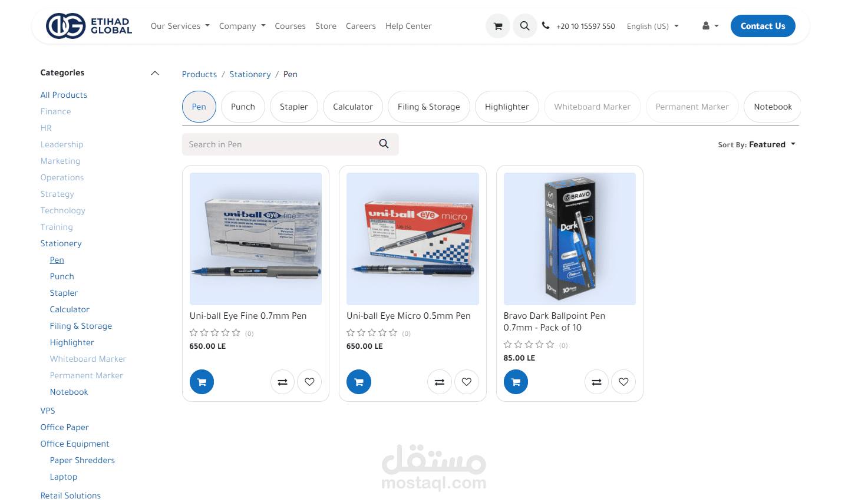Screen dimensions: 868x502
Task: Select Finance category in sidebar
Action: [55, 111]
